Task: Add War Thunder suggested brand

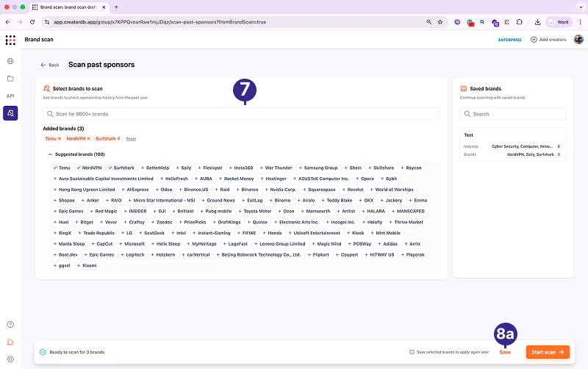Action: pos(276,168)
